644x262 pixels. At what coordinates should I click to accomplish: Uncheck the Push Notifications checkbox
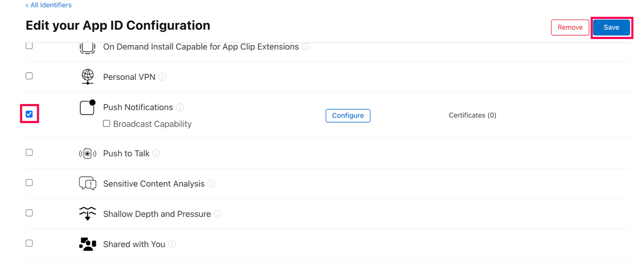tap(29, 114)
